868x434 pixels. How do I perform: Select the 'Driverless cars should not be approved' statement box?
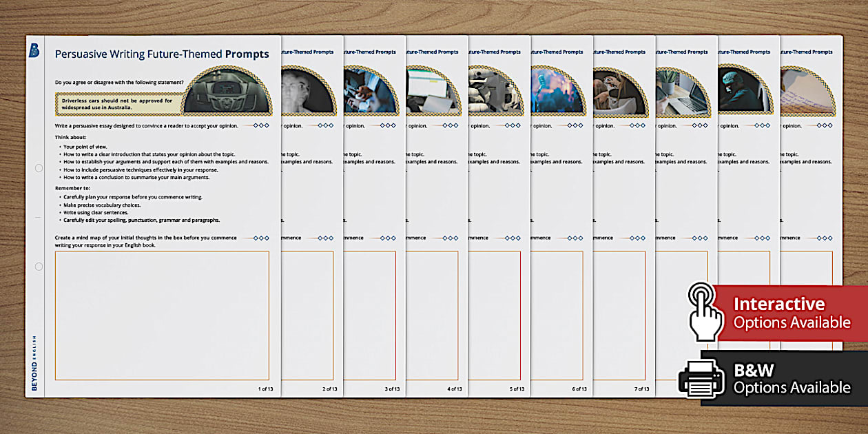[118, 103]
